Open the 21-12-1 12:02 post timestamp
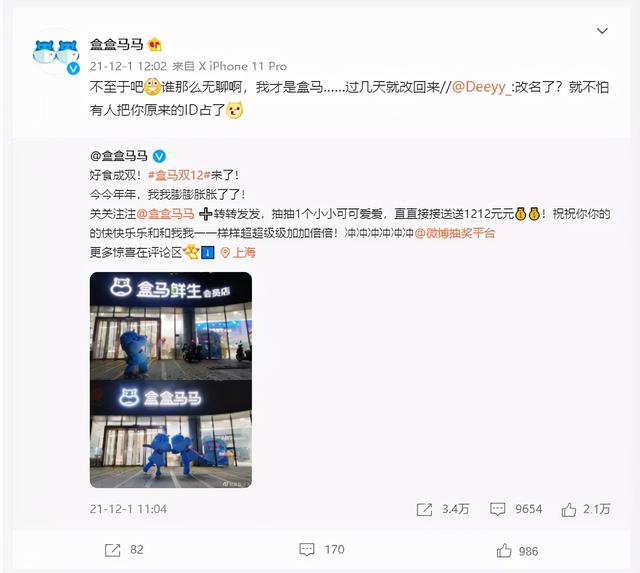The width and height of the screenshot is (640, 573). tap(128, 66)
